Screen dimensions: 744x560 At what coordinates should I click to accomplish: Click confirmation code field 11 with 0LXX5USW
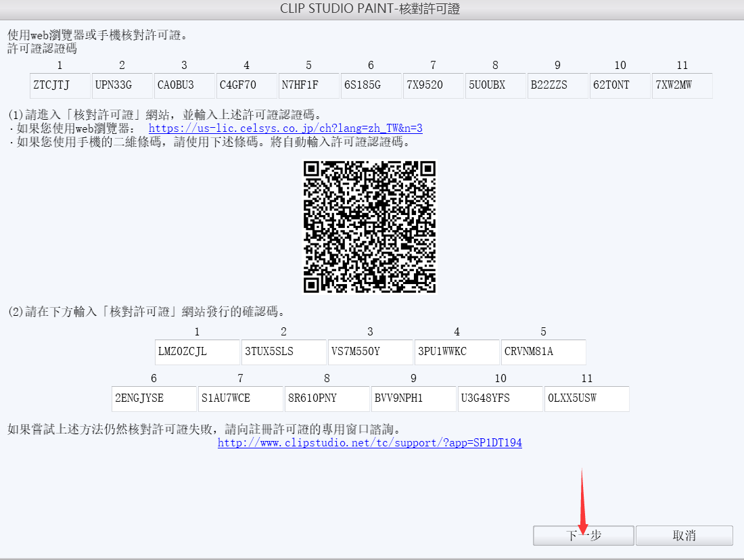click(587, 398)
